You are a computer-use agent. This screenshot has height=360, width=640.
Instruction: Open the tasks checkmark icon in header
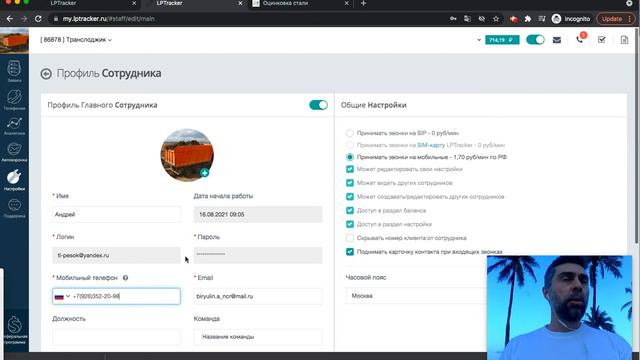pos(602,40)
